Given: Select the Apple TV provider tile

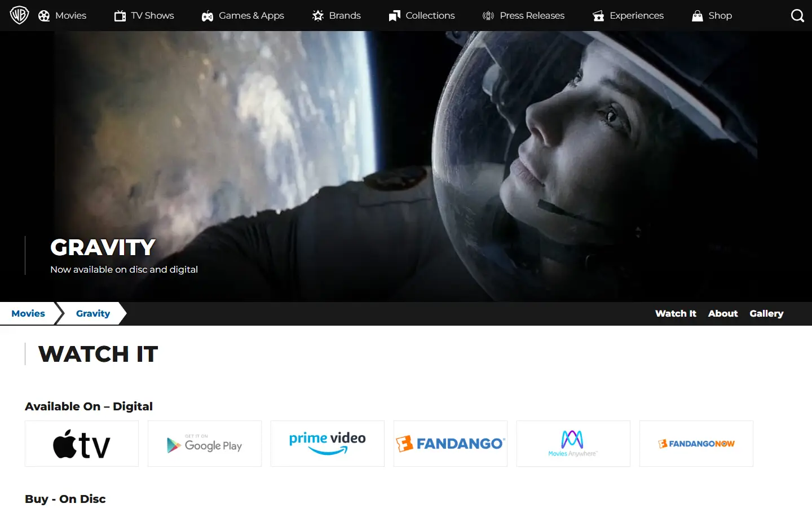Looking at the screenshot, I should (x=82, y=444).
